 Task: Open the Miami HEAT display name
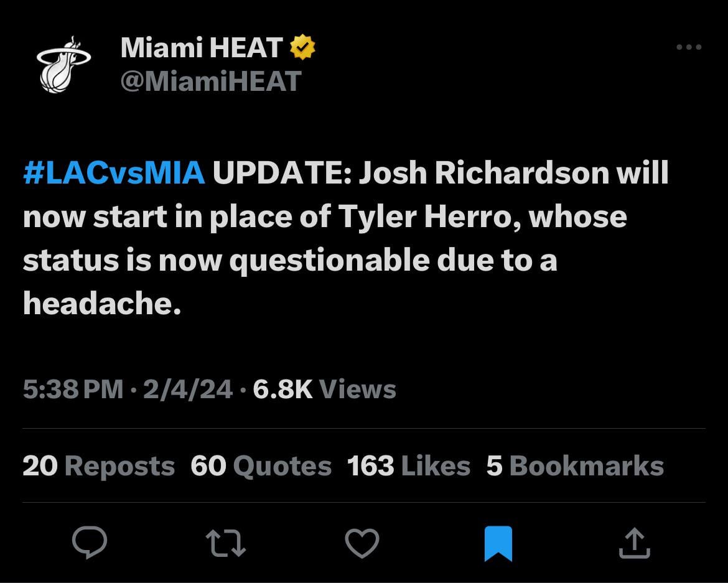coord(201,48)
